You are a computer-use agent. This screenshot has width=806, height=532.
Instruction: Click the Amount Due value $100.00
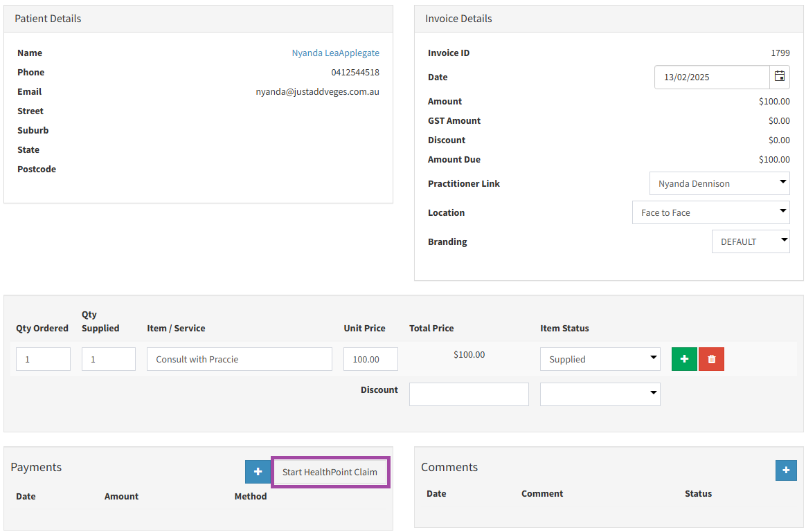[x=774, y=160]
